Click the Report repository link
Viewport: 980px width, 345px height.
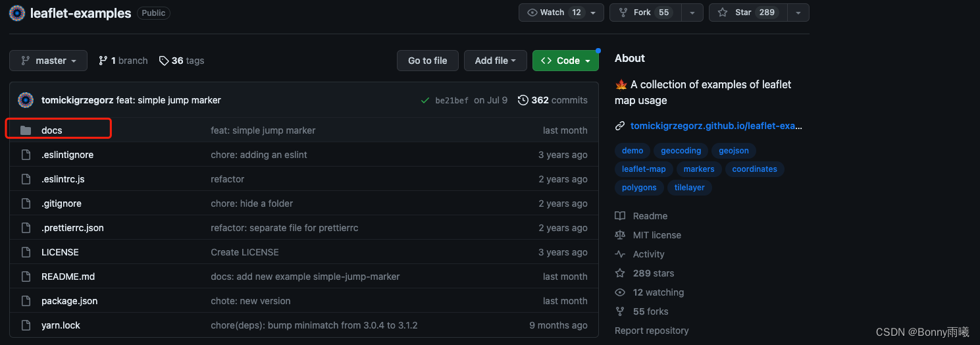click(652, 331)
